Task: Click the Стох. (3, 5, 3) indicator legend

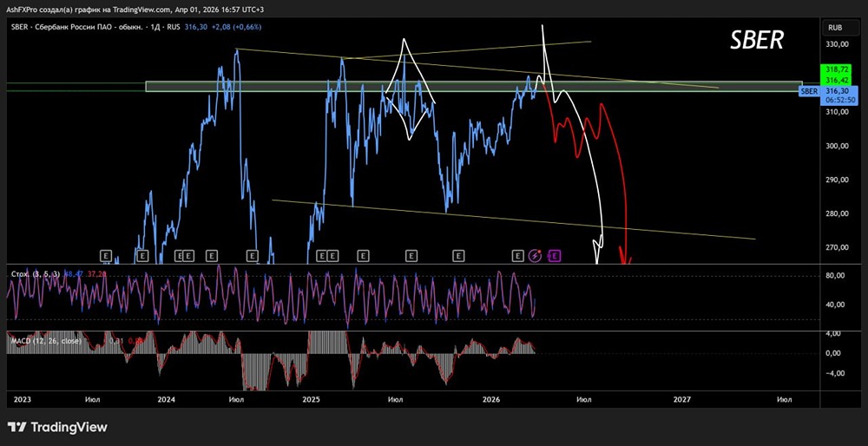Action: pyautogui.click(x=35, y=274)
